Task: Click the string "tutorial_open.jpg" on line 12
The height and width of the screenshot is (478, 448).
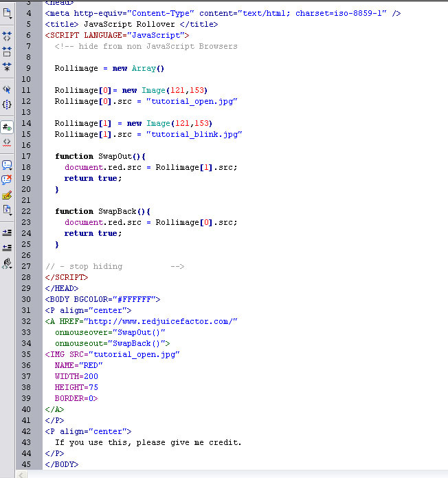Action: [192, 102]
